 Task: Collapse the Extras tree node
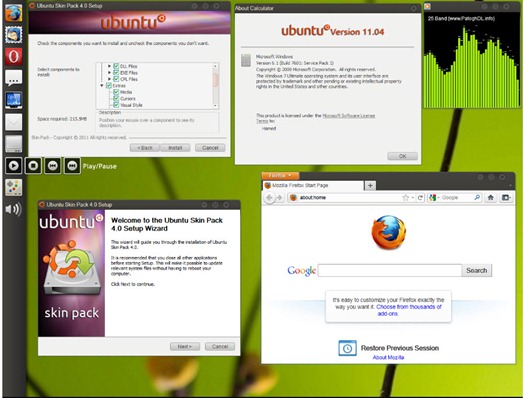coord(102,86)
